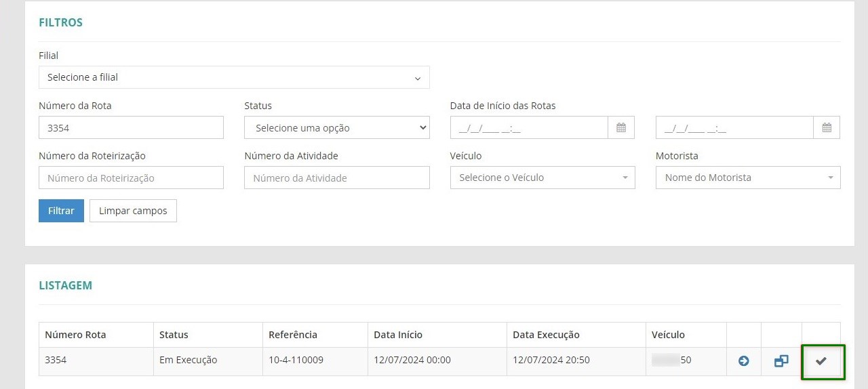This screenshot has height=389, width=868.
Task: Select the reference cell 10-4-110009
Action: [x=296, y=360]
